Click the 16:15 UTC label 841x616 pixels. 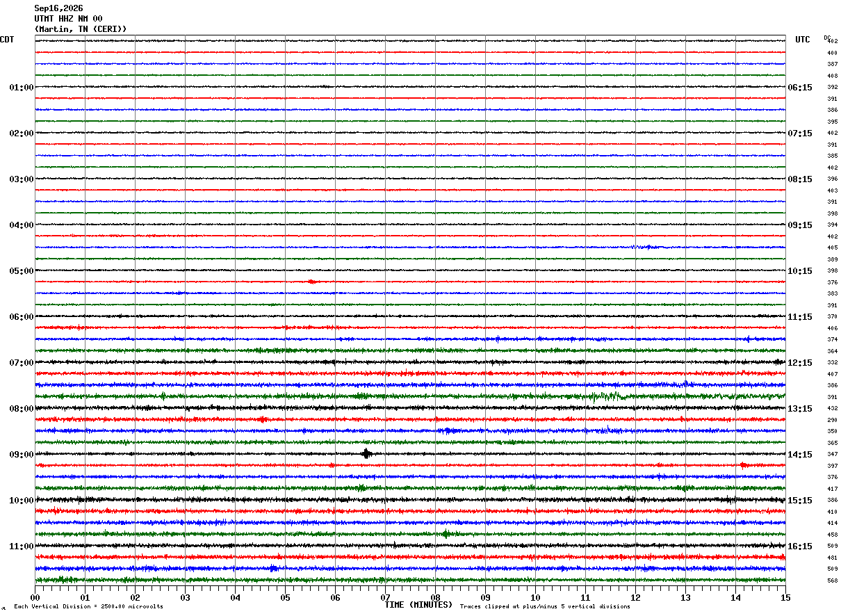pyautogui.click(x=800, y=546)
